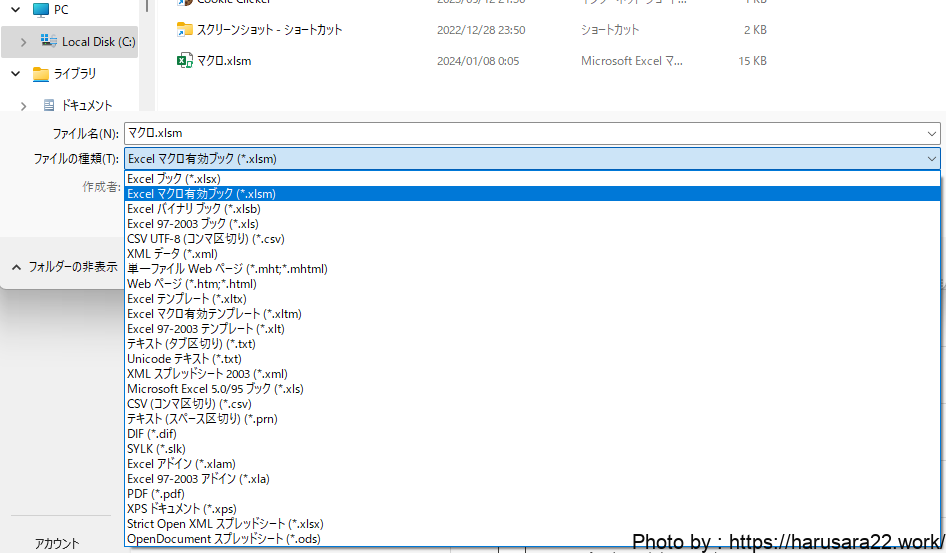Click the PC monitor icon in sidebar
This screenshot has height=553, width=946.
point(40,10)
